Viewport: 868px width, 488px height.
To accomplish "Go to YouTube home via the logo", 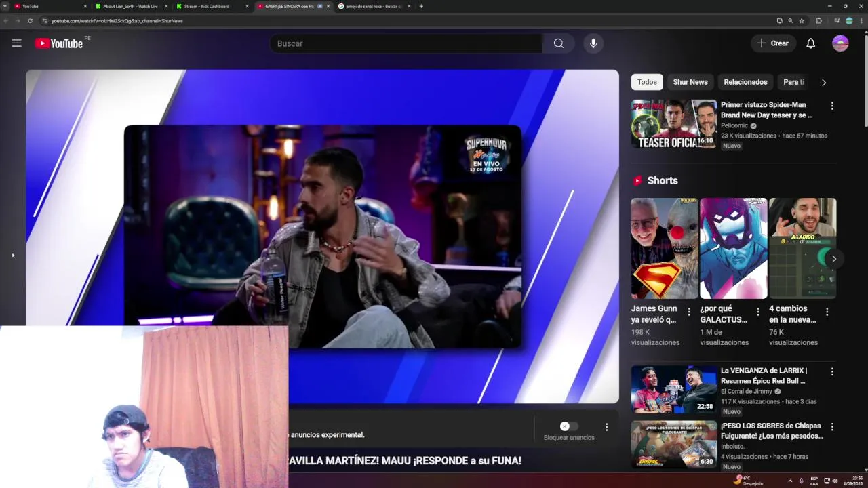I will [x=58, y=43].
